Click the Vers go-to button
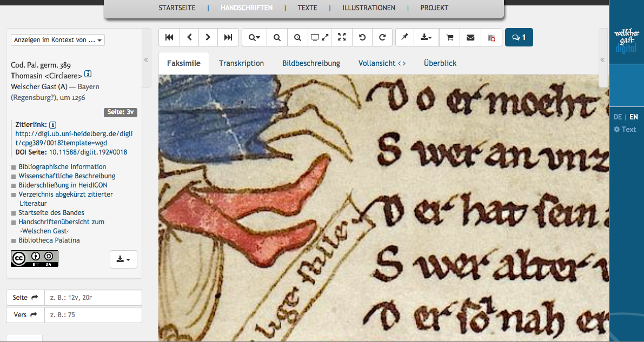Image resolution: width=644 pixels, height=342 pixels. [x=25, y=315]
